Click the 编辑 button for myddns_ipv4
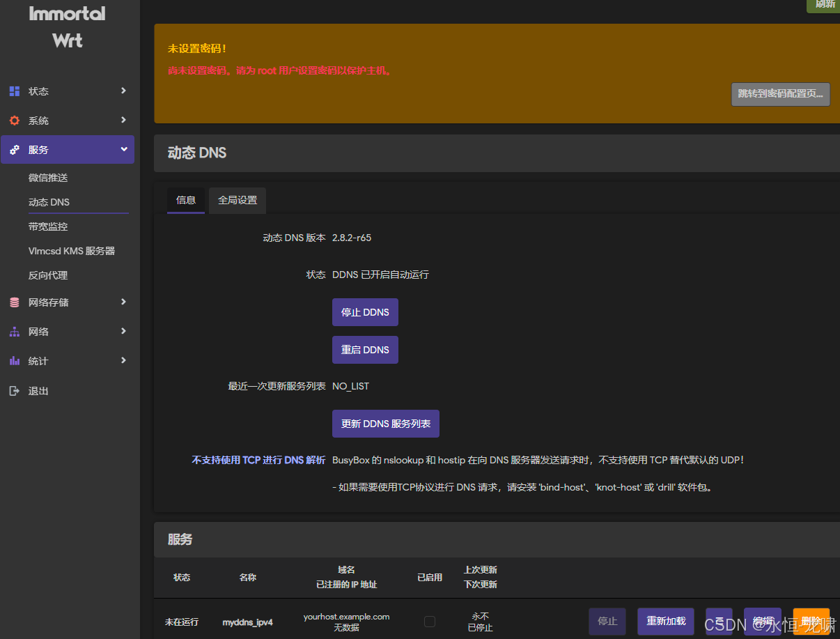This screenshot has height=639, width=840. (763, 622)
